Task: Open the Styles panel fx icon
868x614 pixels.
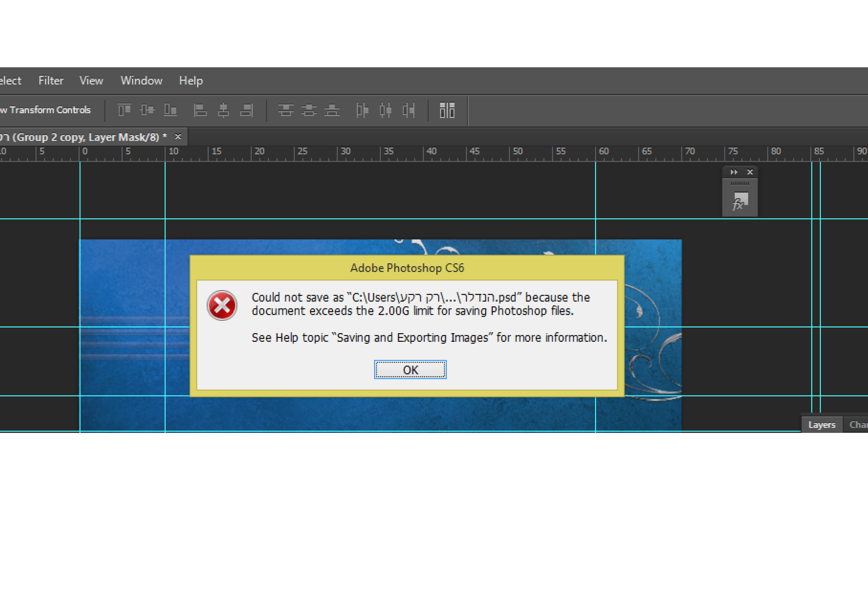Action: [740, 201]
